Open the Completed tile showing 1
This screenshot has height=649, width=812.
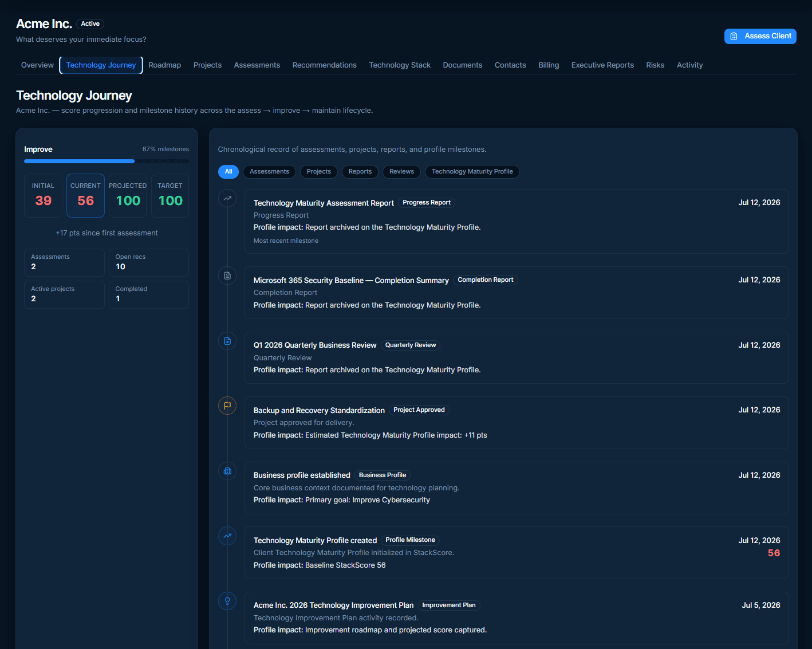pyautogui.click(x=149, y=294)
